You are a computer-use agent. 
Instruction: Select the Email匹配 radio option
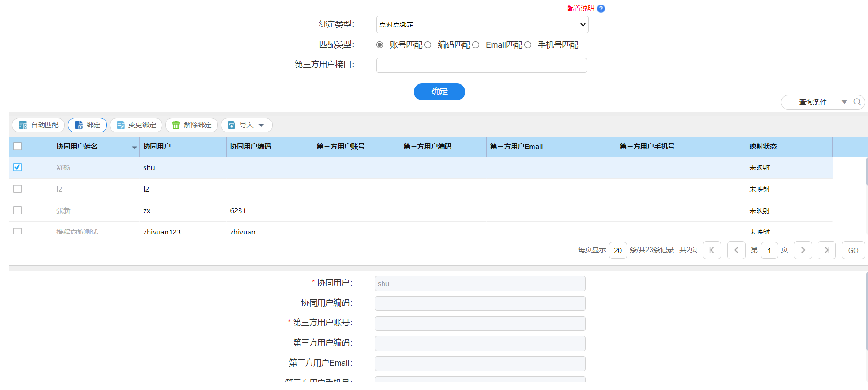click(x=476, y=45)
